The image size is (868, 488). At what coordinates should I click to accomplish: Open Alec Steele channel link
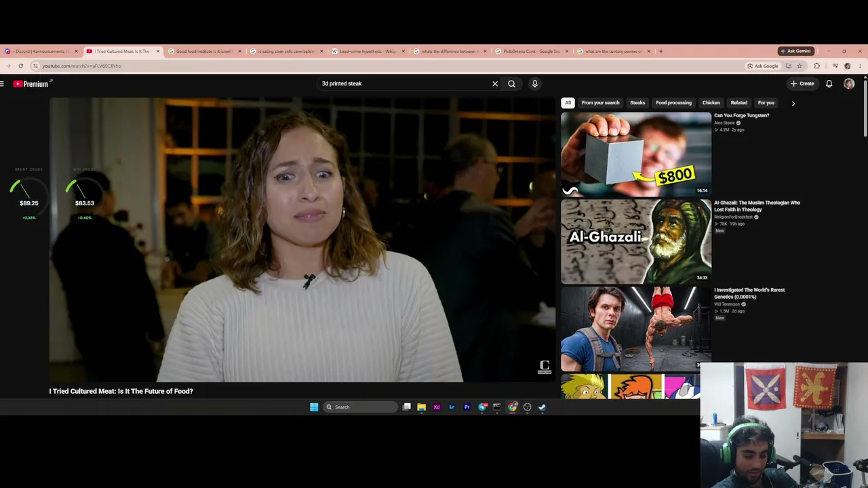(724, 123)
